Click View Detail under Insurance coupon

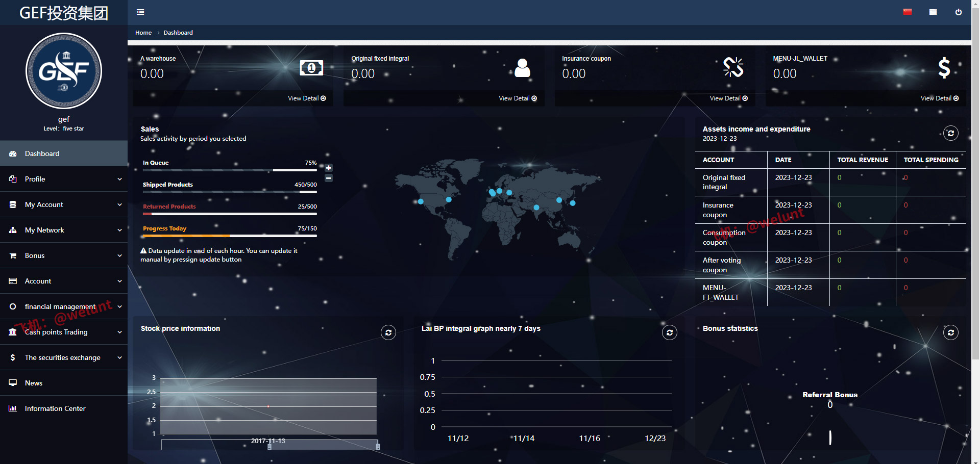(728, 98)
